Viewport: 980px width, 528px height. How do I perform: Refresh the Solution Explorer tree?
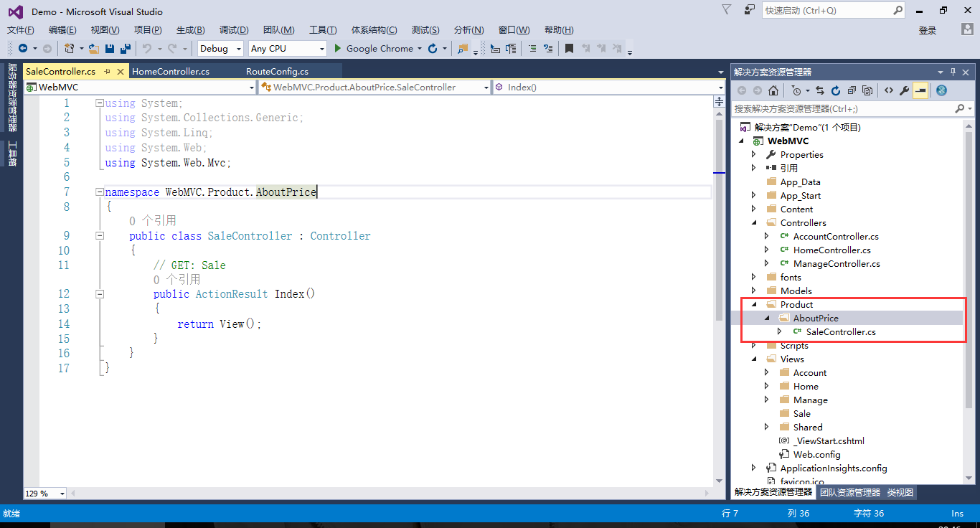(x=836, y=90)
